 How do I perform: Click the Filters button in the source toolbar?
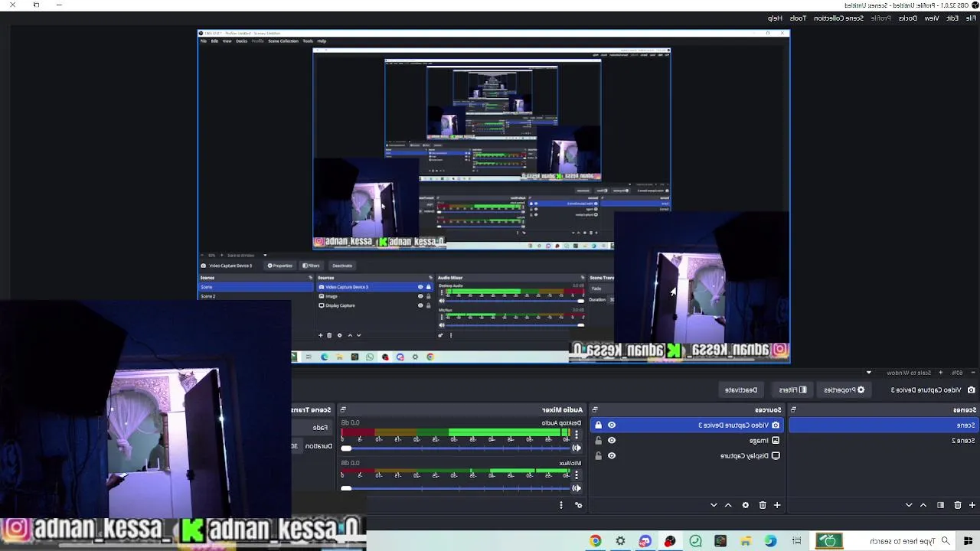coord(792,390)
